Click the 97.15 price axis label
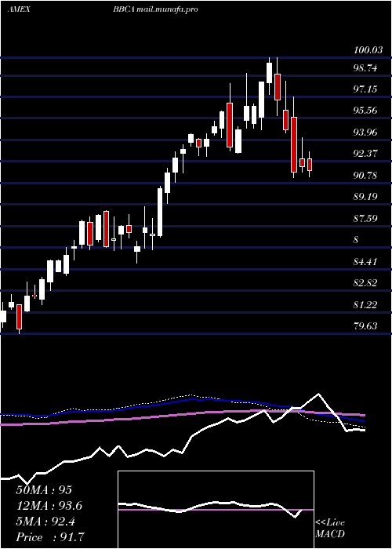392x549 pixels. pyautogui.click(x=365, y=89)
